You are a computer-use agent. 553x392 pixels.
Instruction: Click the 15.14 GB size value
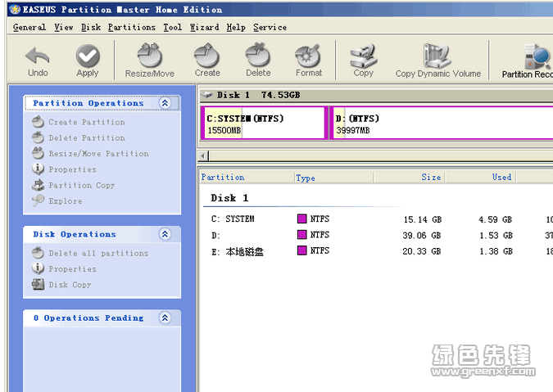click(x=423, y=219)
